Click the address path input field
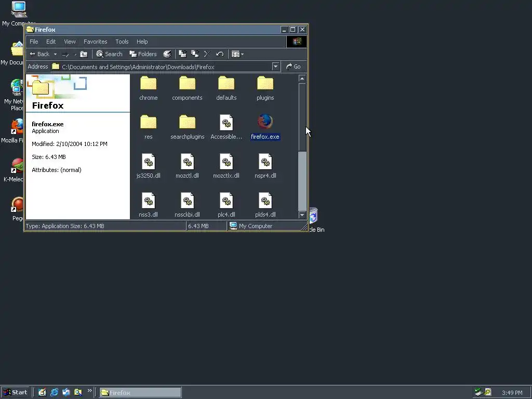This screenshot has height=399, width=532. (166, 67)
